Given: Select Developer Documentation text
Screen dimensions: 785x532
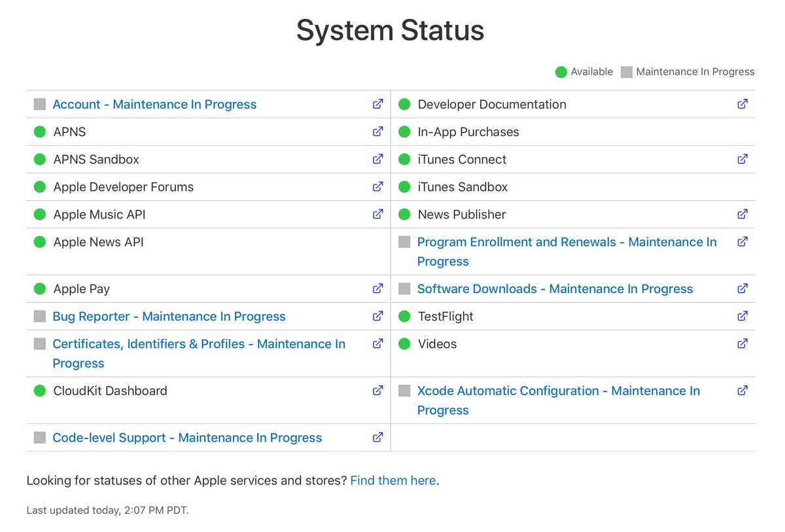Looking at the screenshot, I should pos(492,104).
